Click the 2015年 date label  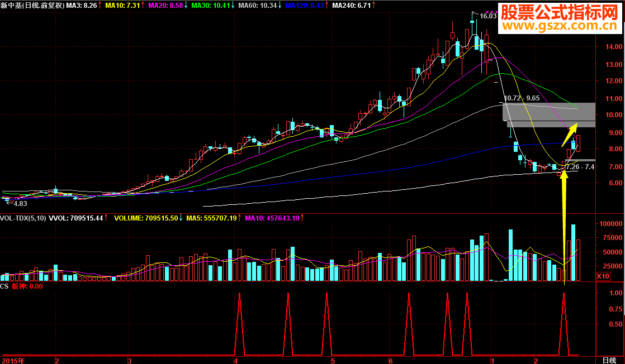pos(13,361)
